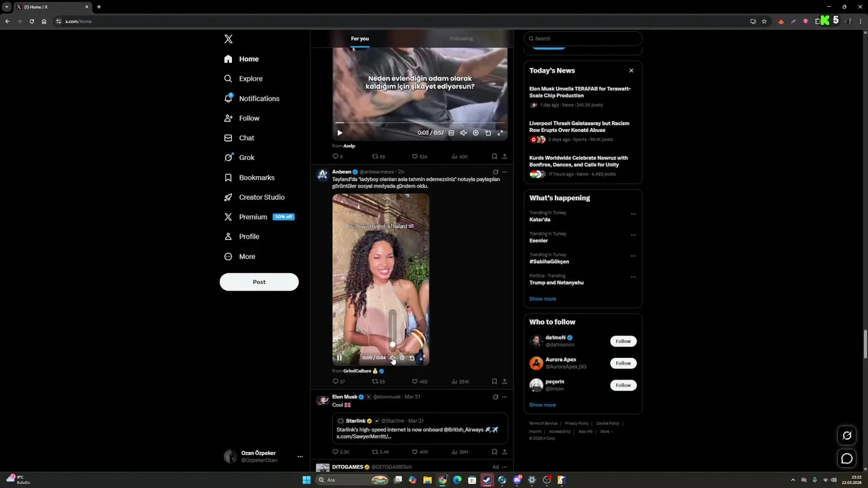The width and height of the screenshot is (868, 488).
Task: Open Chat from the sidebar
Action: pos(239,138)
